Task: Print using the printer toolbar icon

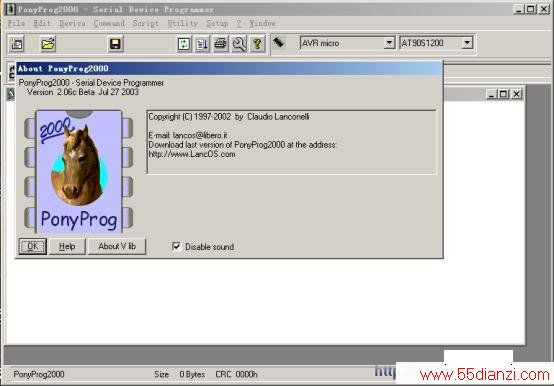Action: click(x=221, y=44)
